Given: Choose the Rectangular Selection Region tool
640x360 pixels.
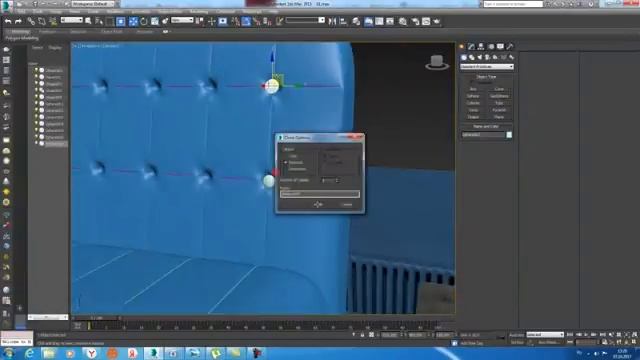Looking at the screenshot, I should pos(110,21).
